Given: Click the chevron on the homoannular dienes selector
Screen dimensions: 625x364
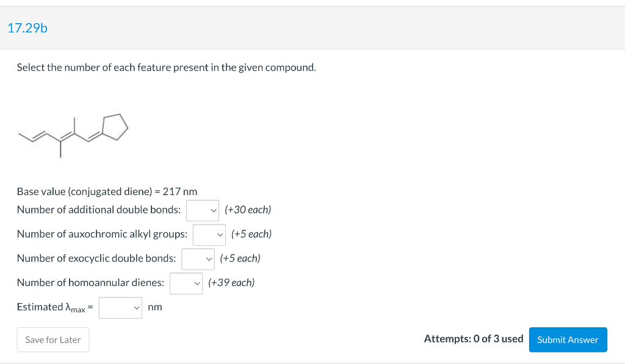Looking at the screenshot, I should coord(197,282).
